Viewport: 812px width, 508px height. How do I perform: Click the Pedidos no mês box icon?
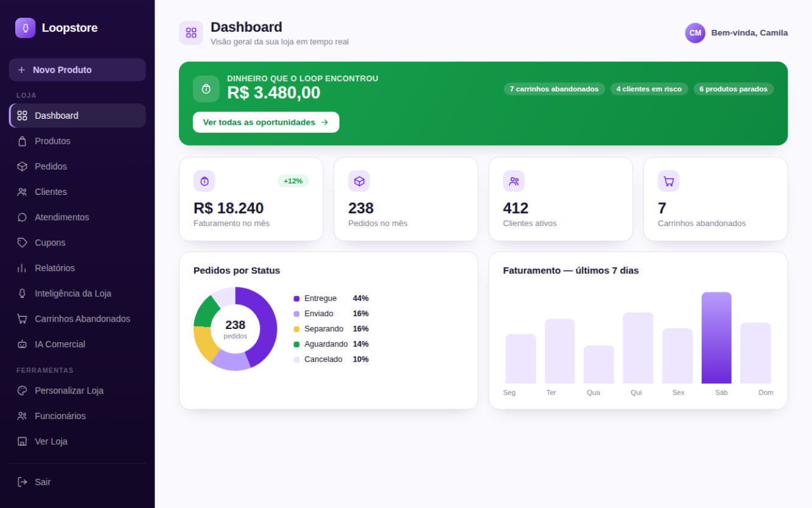pos(359,181)
